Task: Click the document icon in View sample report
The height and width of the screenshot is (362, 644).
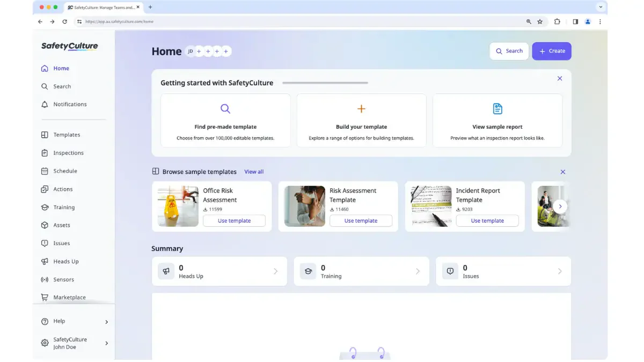Action: coord(497,109)
